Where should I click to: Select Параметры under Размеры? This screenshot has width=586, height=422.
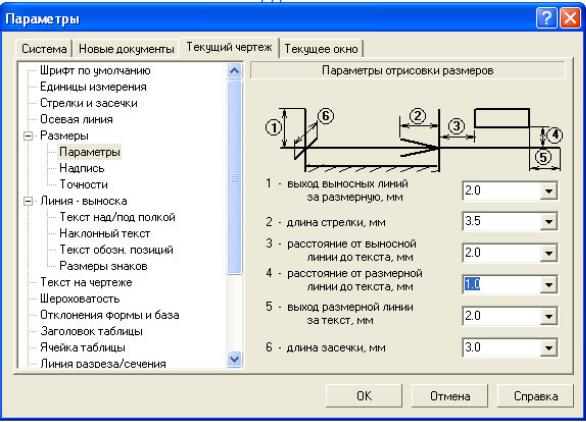point(89,152)
